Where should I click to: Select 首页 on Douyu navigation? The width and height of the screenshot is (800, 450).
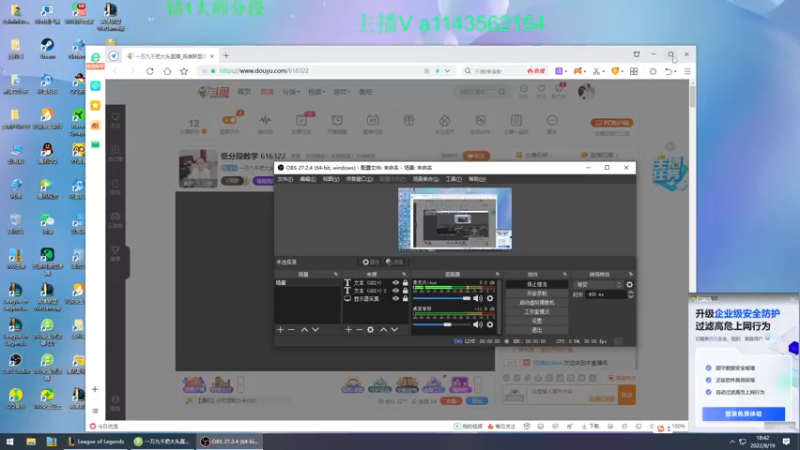(x=244, y=92)
